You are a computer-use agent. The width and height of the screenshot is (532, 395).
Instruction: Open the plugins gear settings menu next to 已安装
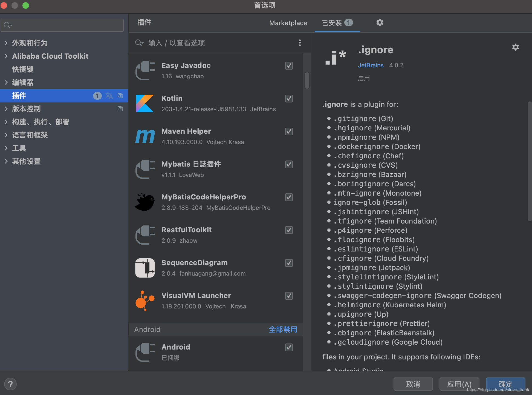pos(380,22)
